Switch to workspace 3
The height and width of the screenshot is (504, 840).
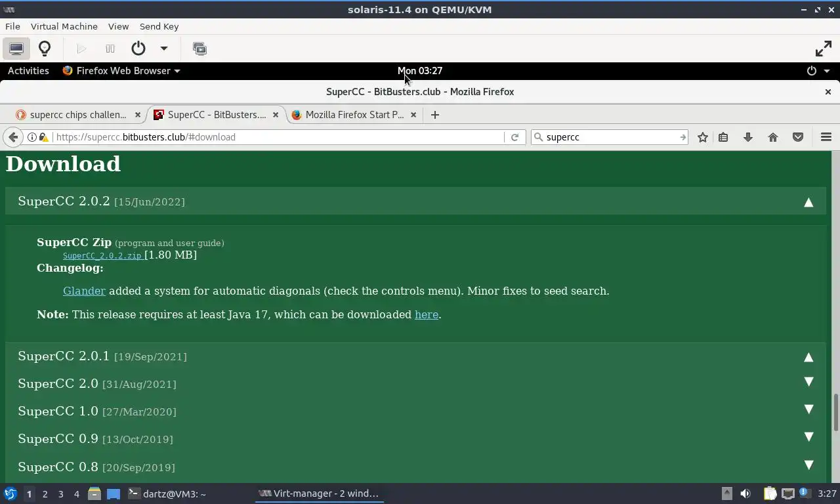60,493
